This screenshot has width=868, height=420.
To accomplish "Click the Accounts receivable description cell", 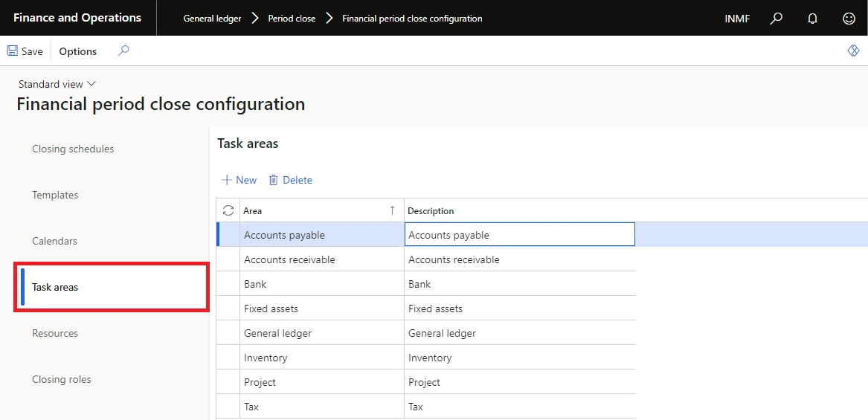I will click(520, 259).
